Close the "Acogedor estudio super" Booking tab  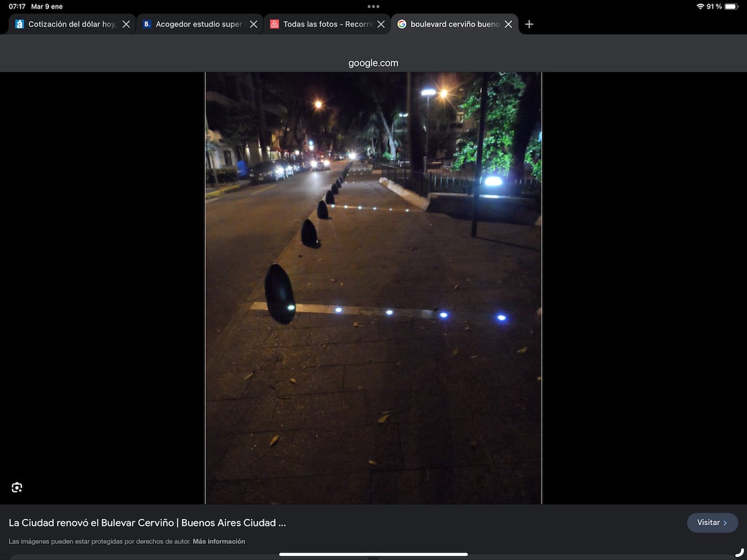point(253,24)
